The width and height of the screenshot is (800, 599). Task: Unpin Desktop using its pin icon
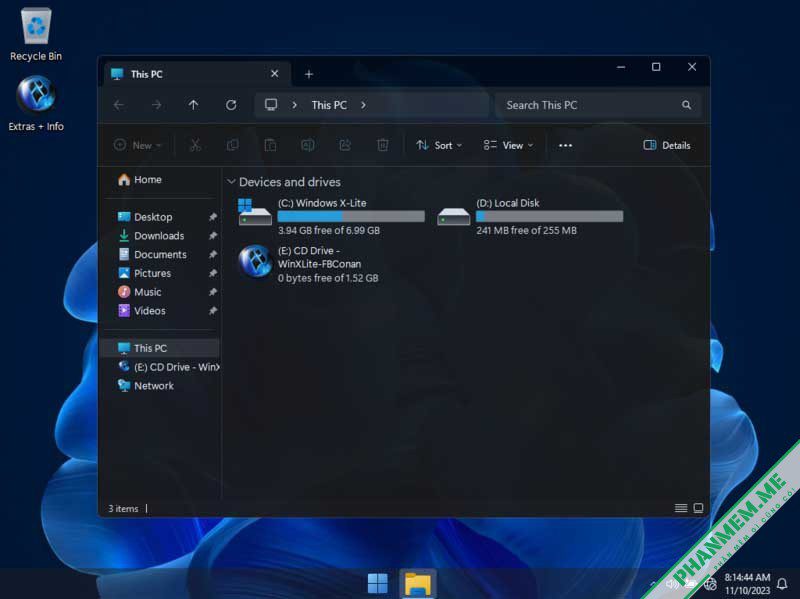pos(213,217)
